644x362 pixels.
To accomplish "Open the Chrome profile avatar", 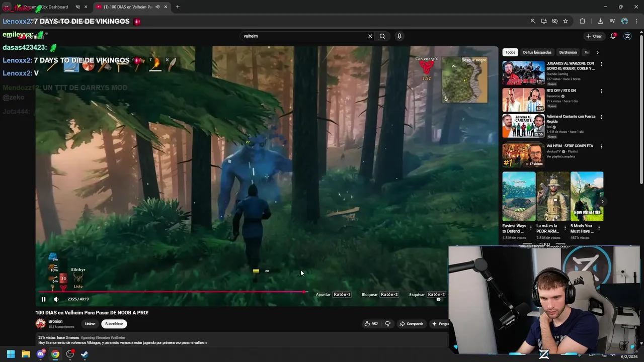I will click(624, 21).
